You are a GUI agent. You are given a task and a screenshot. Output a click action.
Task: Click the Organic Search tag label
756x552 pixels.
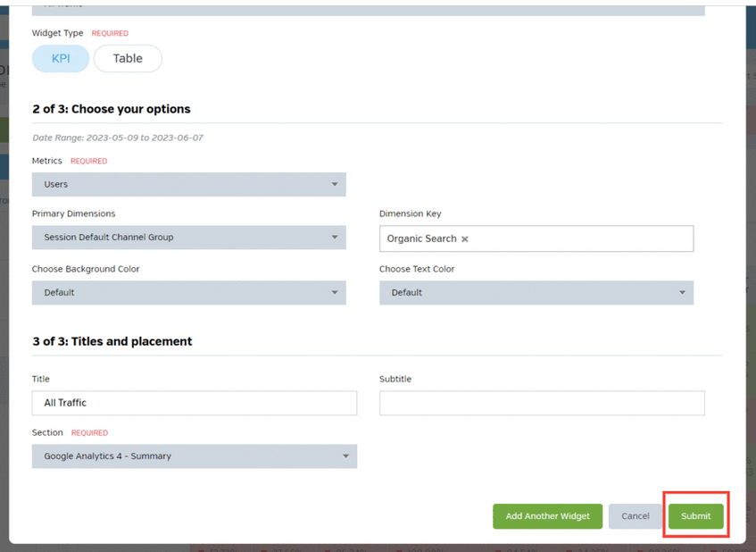click(421, 239)
